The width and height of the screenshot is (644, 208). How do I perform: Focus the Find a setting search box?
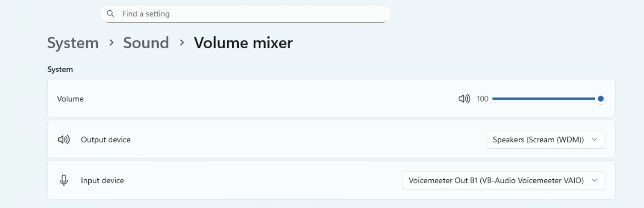(x=245, y=14)
